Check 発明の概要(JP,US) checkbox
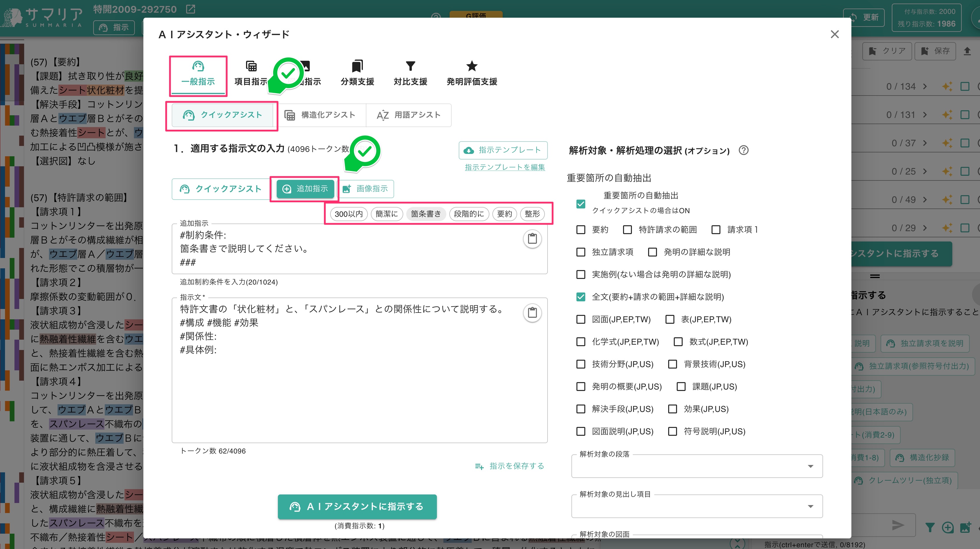This screenshot has height=549, width=980. coord(581,387)
